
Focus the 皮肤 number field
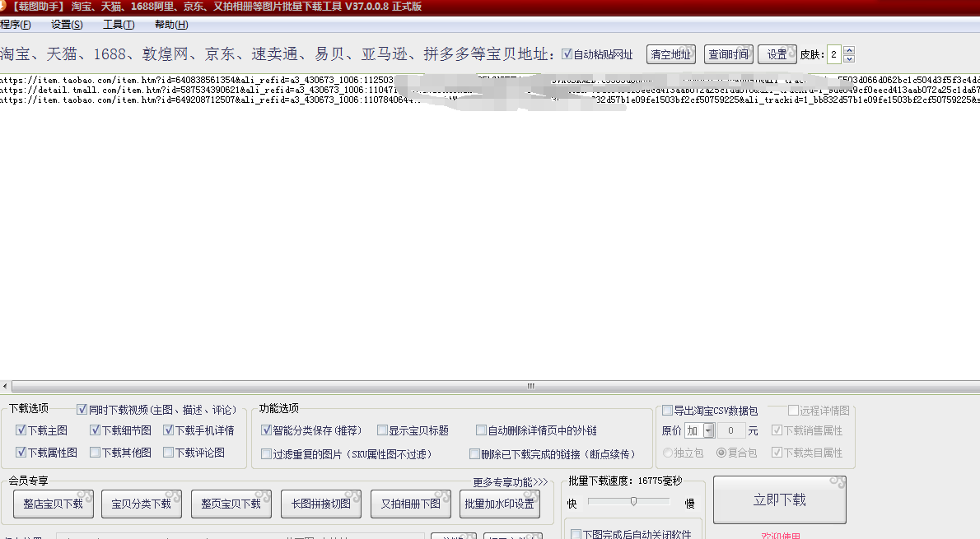tap(834, 54)
